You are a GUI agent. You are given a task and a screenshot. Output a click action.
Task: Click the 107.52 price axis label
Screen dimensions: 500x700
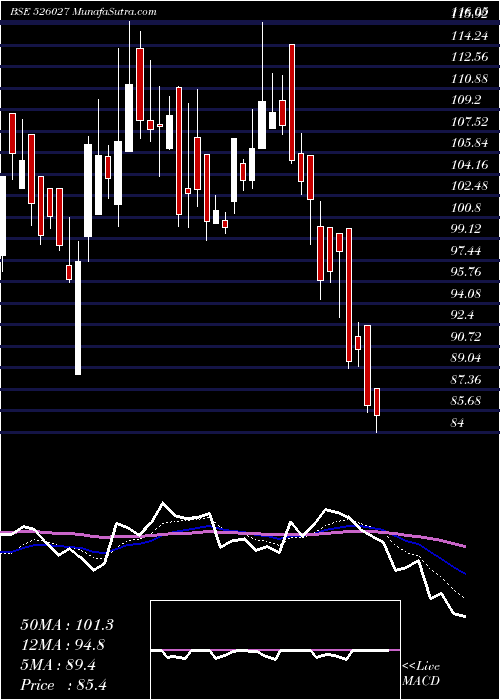click(469, 123)
